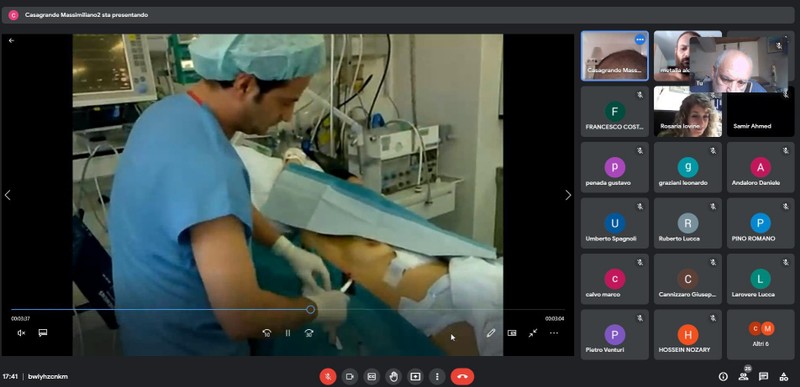
Task: Click the Umberto Spagnoli name label
Action: click(x=610, y=239)
